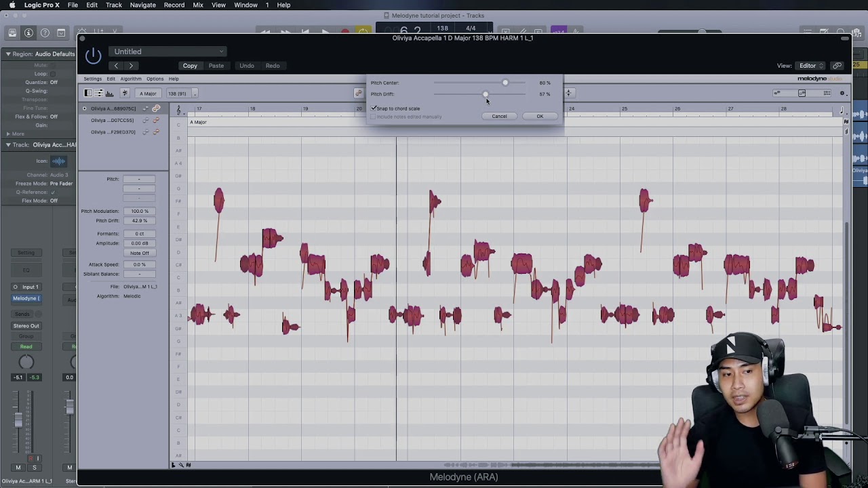Show the track pane view icon
This screenshot has height=488, width=868.
pyautogui.click(x=88, y=93)
